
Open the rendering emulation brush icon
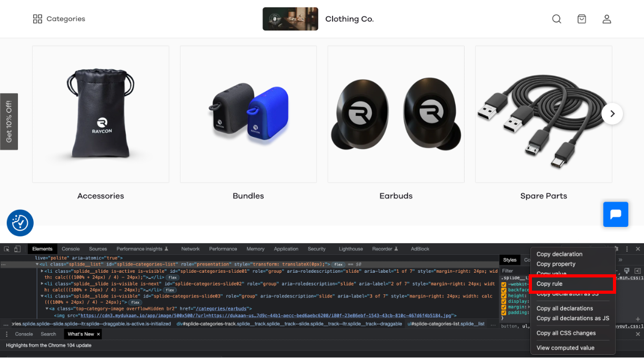click(x=627, y=271)
